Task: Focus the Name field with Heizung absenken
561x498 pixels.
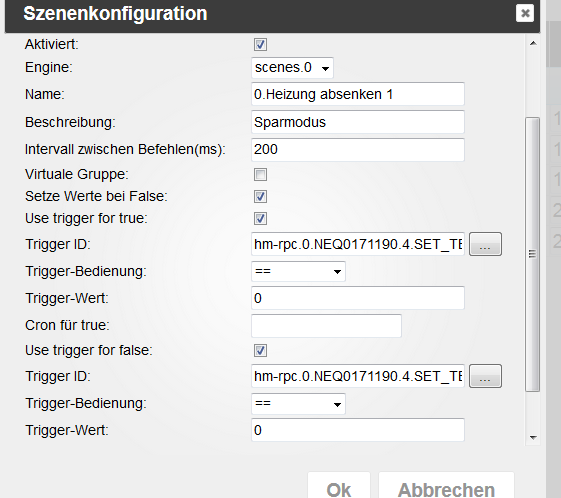Action: [358, 94]
